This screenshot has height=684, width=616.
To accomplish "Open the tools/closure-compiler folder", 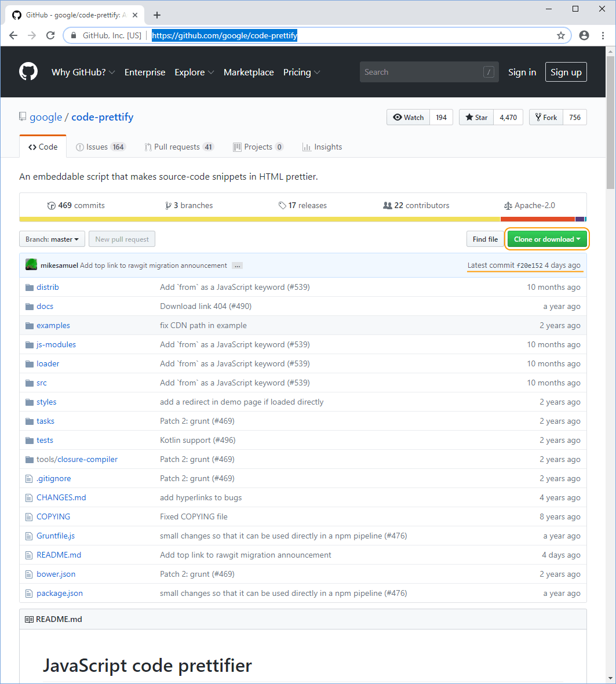I will tap(77, 459).
